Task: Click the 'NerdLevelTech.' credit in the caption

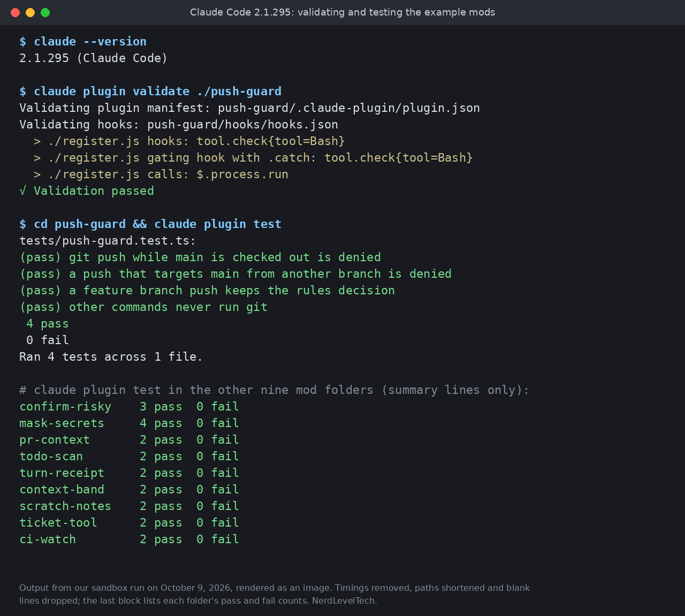Action: pyautogui.click(x=345, y=601)
